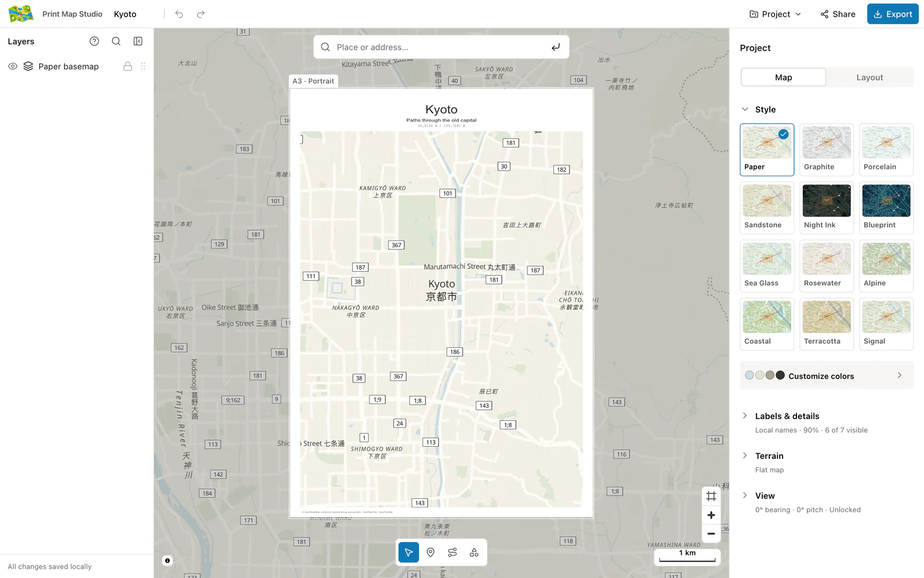Click the A3 · Portrait page label
This screenshot has height=578, width=924.
tap(314, 81)
